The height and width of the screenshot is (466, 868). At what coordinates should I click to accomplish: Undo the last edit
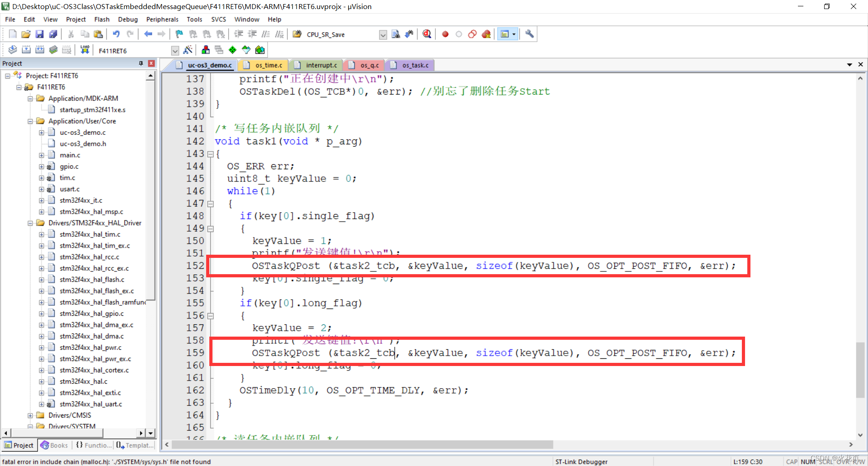click(116, 34)
